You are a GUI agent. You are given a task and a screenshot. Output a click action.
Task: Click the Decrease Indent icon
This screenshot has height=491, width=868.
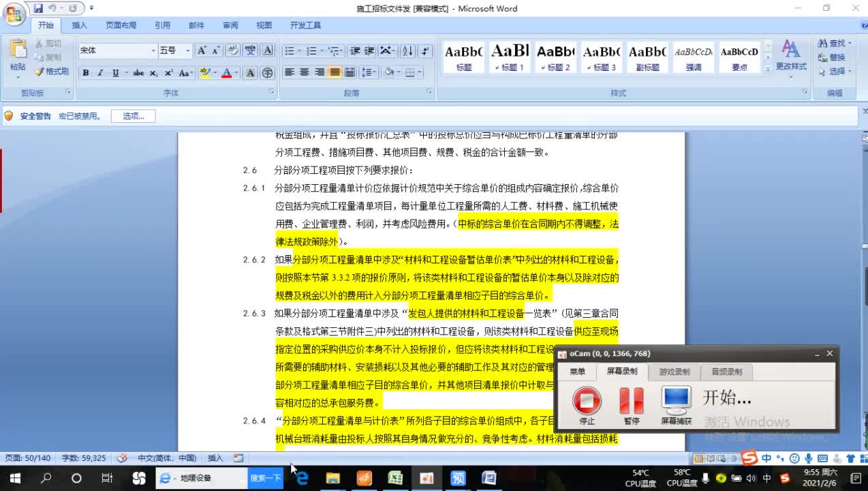354,50
